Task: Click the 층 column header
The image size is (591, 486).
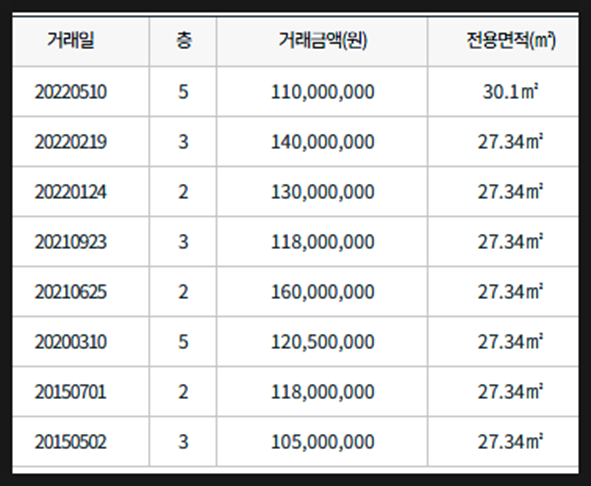Action: point(183,41)
